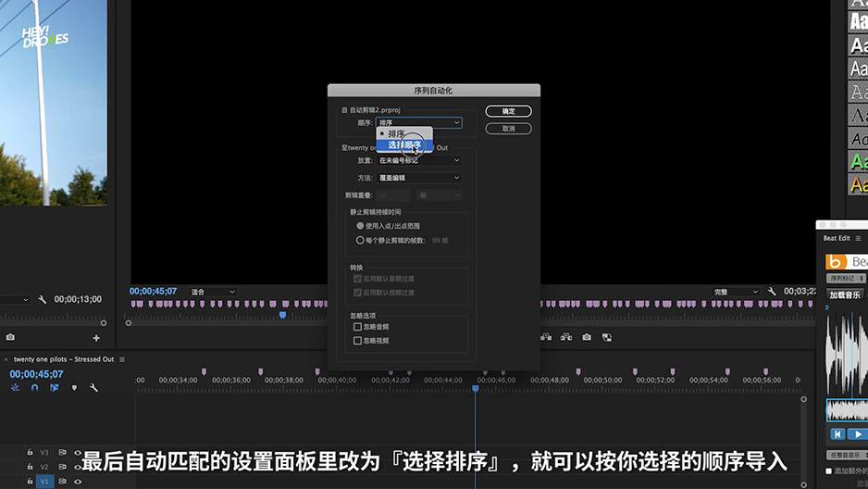This screenshot has height=489, width=868.
Task: Toggle lock on track V1
Action: click(30, 482)
